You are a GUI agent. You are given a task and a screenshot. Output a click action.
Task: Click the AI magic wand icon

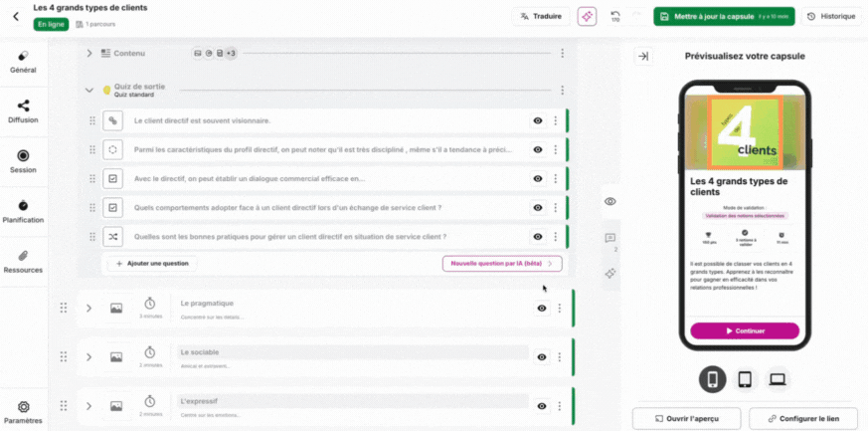point(587,16)
